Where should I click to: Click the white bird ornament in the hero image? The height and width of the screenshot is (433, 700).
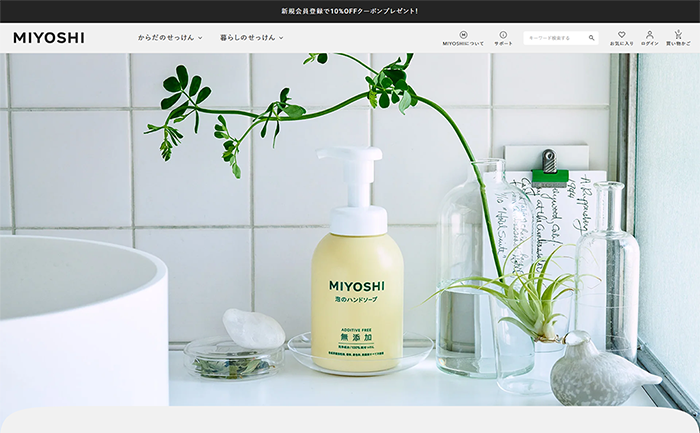(x=600, y=372)
